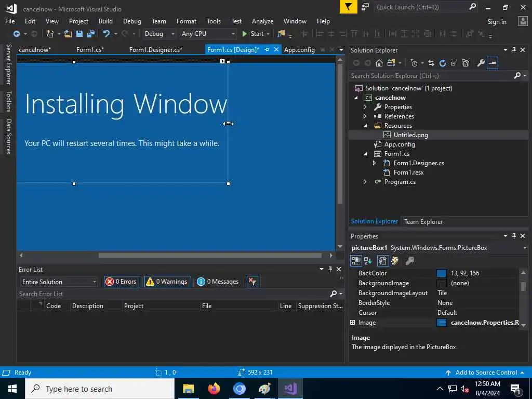Open the Analyze menu
The height and width of the screenshot is (399, 532).
coord(262,21)
